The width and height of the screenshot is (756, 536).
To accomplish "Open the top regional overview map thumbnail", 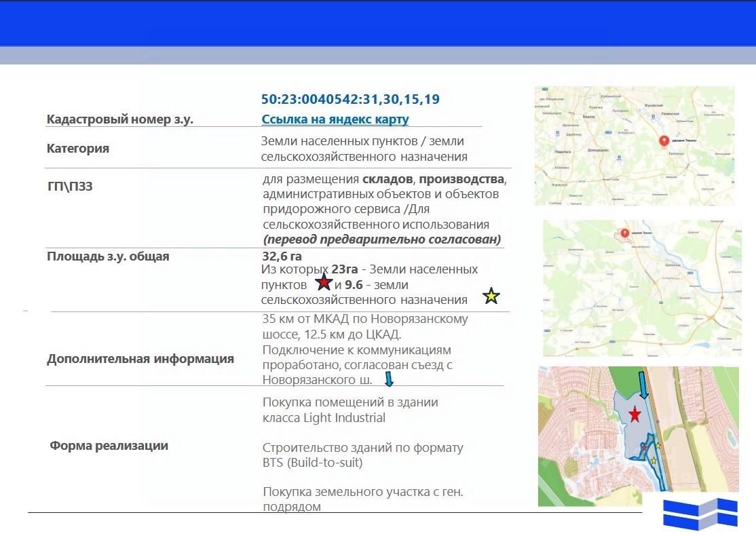I will (635, 146).
